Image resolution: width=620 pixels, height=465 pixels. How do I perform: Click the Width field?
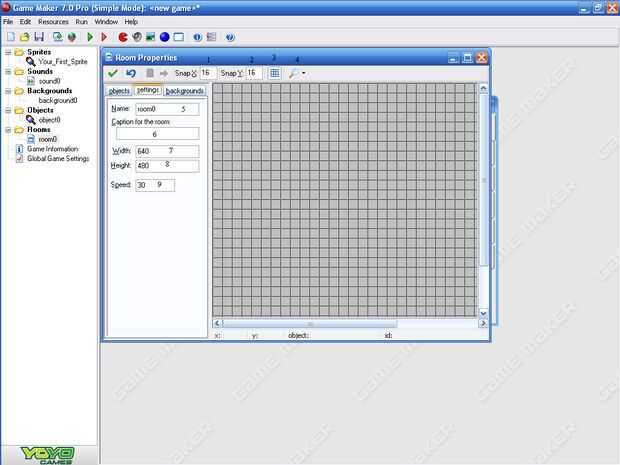[167, 151]
